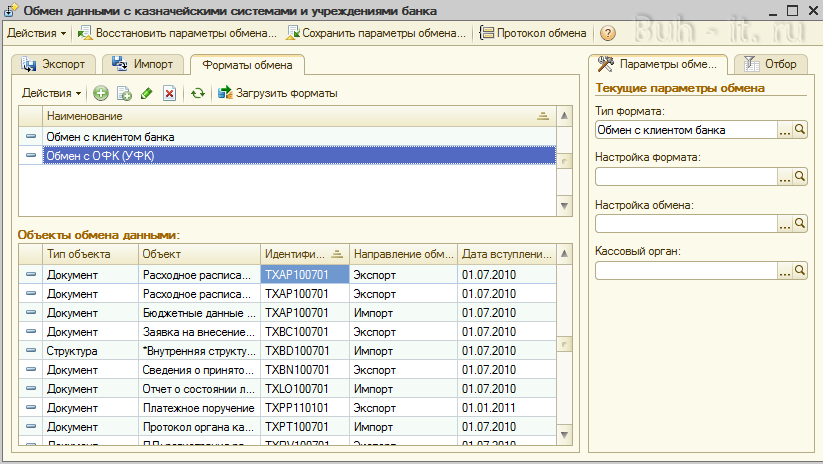
Task: Open Действия dropdown in the formats toolbar
Action: pos(51,93)
